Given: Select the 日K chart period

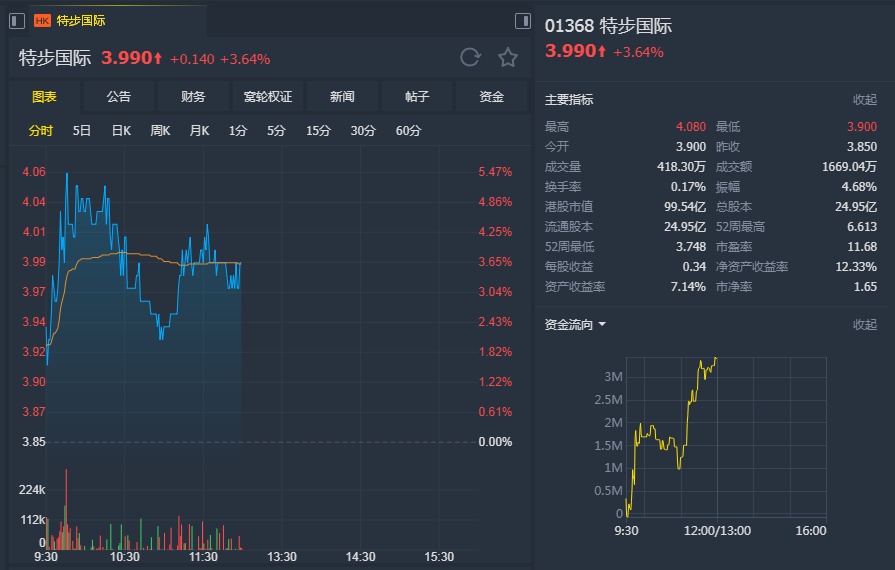Looking at the screenshot, I should tap(121, 131).
